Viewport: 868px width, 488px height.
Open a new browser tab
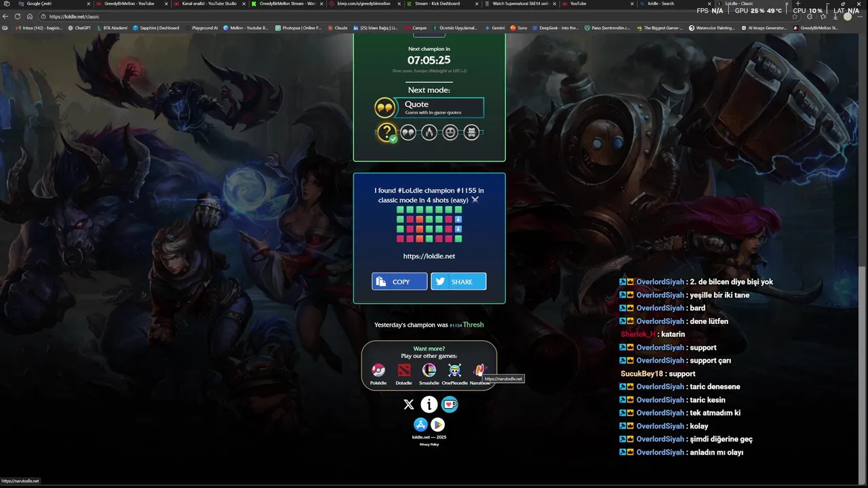(797, 3)
